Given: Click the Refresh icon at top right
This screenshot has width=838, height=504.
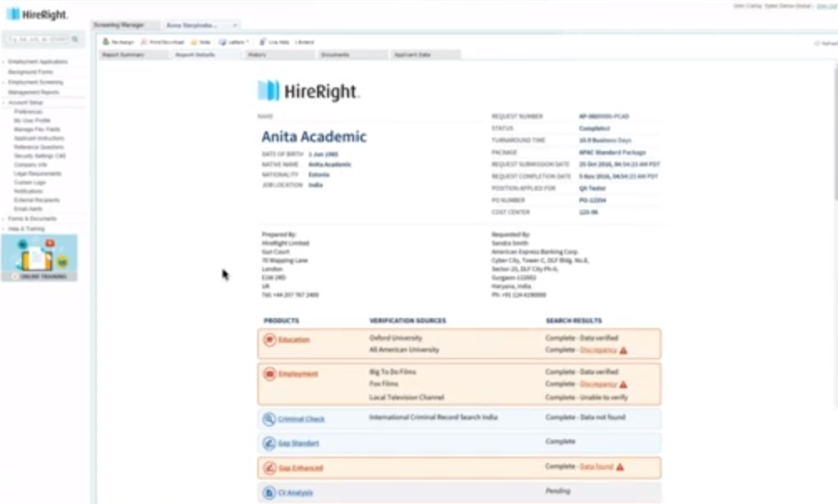Looking at the screenshot, I should click(817, 43).
